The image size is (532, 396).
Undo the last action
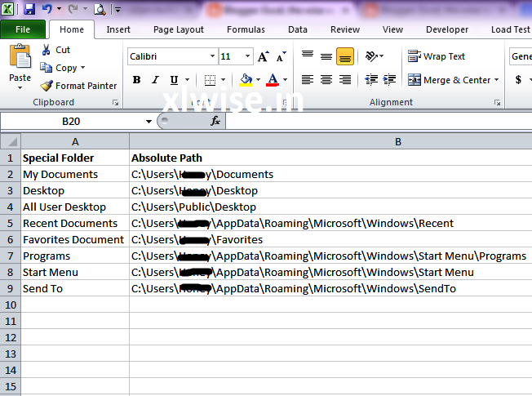47,9
